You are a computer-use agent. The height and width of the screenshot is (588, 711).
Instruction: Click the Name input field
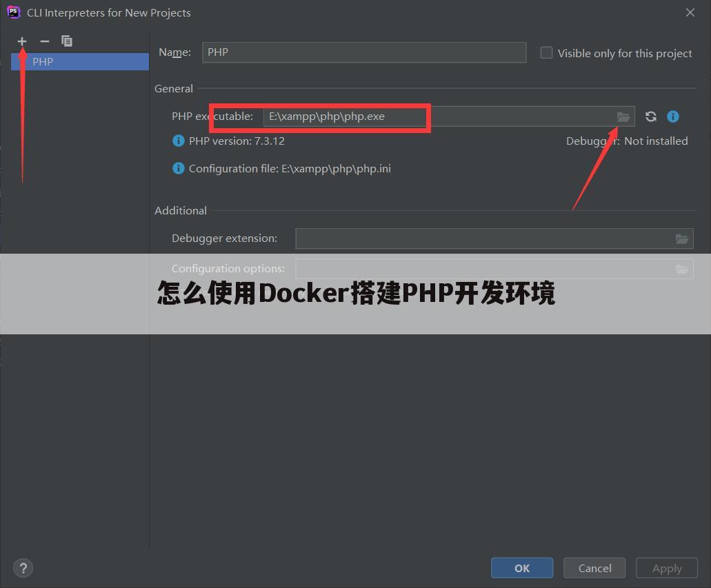pyautogui.click(x=364, y=52)
